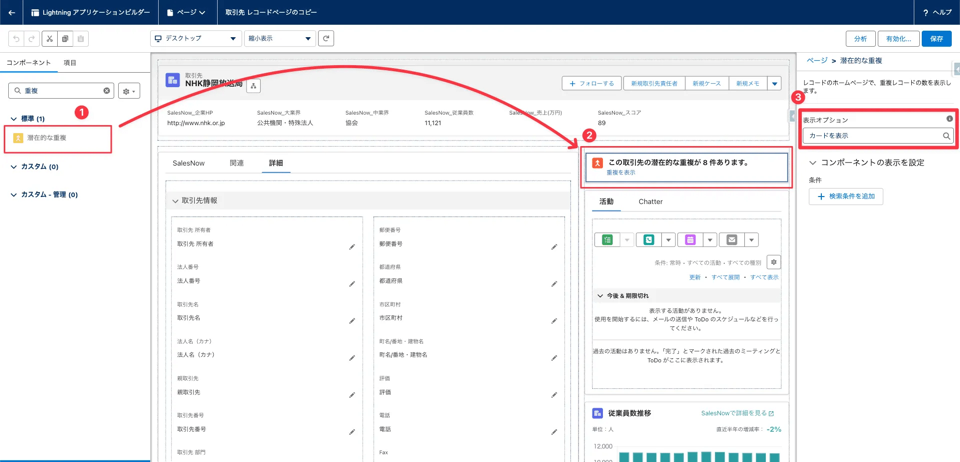Click the 新規ケース button

pyautogui.click(x=707, y=84)
